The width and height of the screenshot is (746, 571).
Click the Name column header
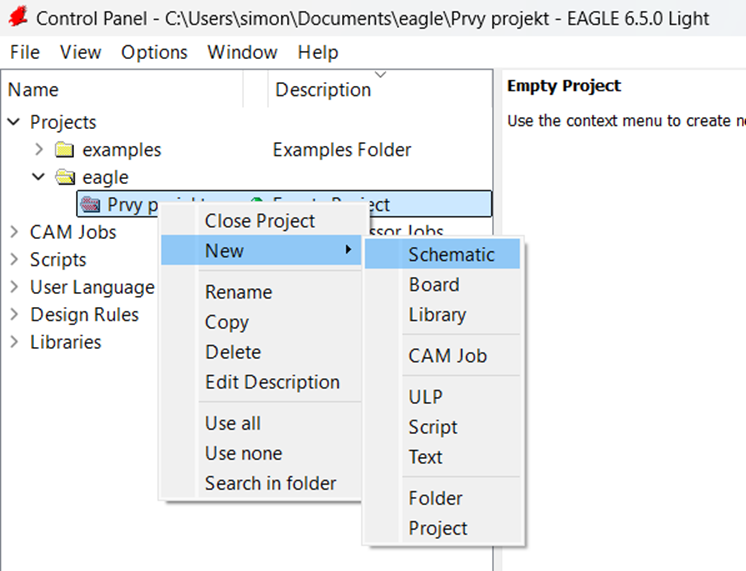[123, 89]
